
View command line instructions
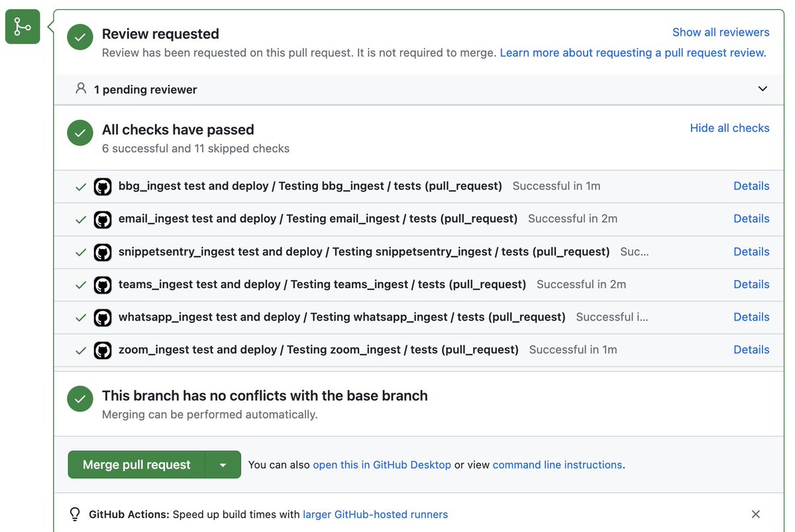click(x=557, y=465)
